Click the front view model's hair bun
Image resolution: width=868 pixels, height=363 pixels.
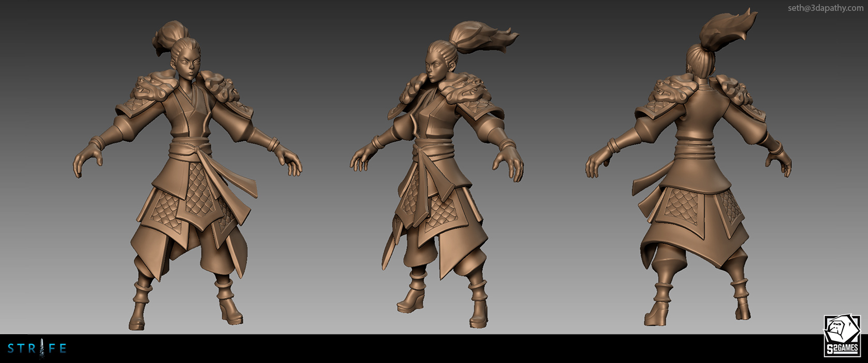[168, 36]
